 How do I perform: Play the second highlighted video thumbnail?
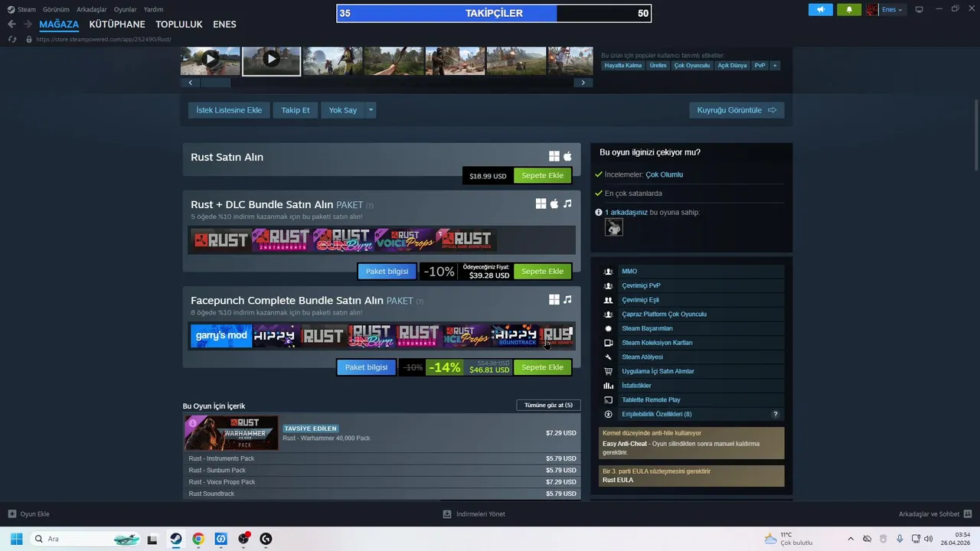click(x=271, y=60)
